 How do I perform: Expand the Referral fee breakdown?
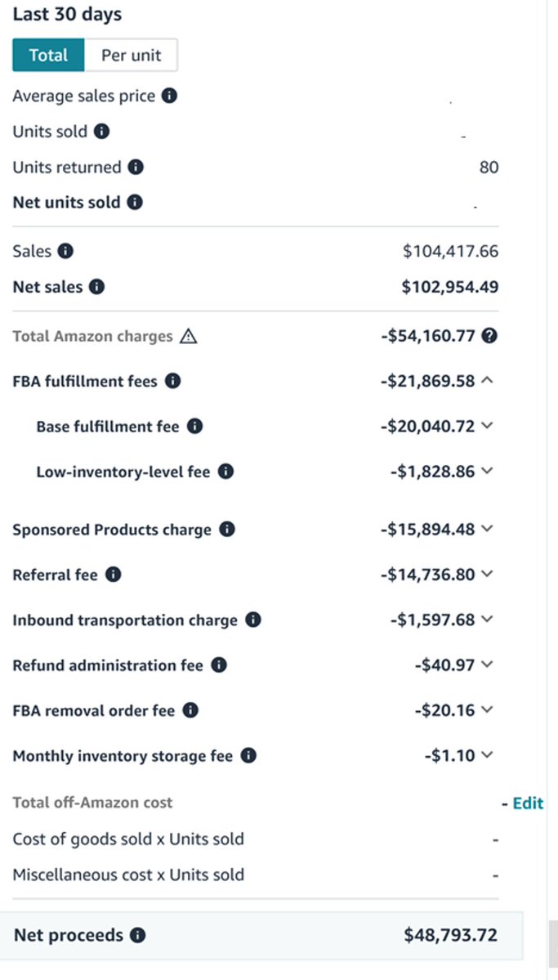tap(488, 575)
